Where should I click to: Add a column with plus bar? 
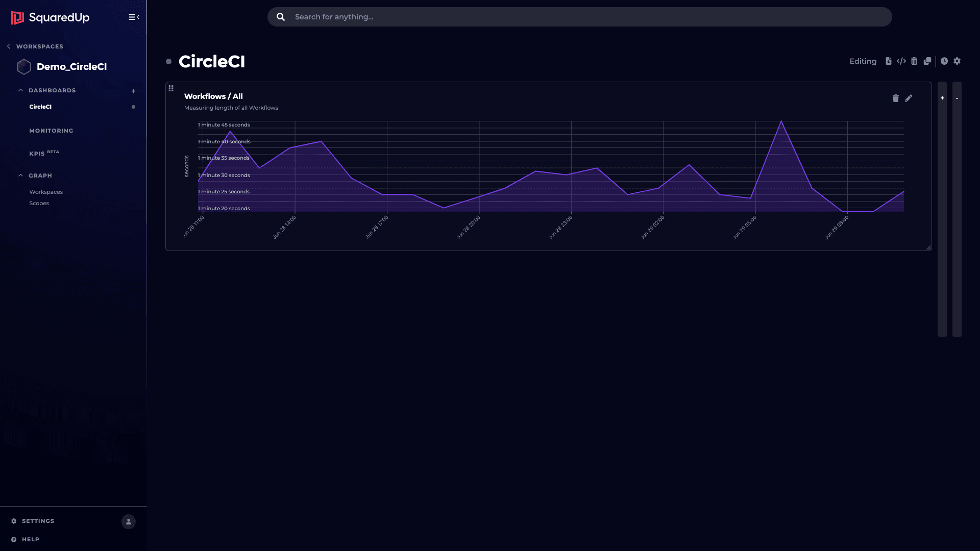(x=942, y=209)
